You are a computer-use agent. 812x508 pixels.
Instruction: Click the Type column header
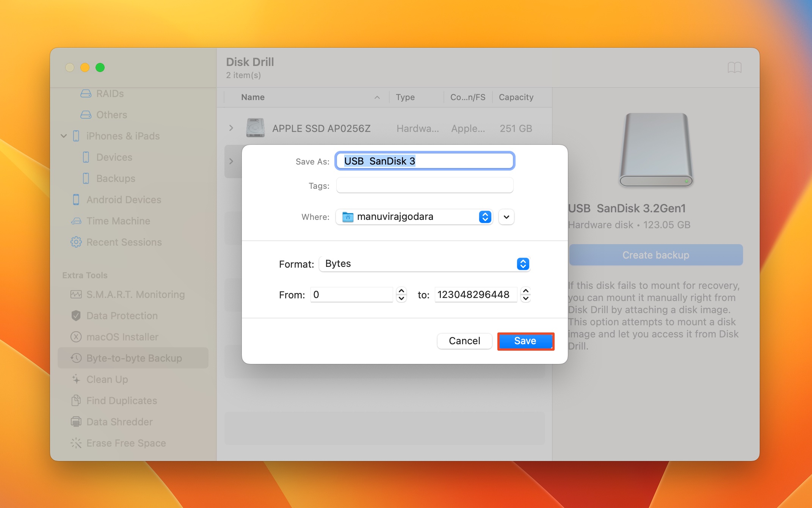pyautogui.click(x=405, y=97)
